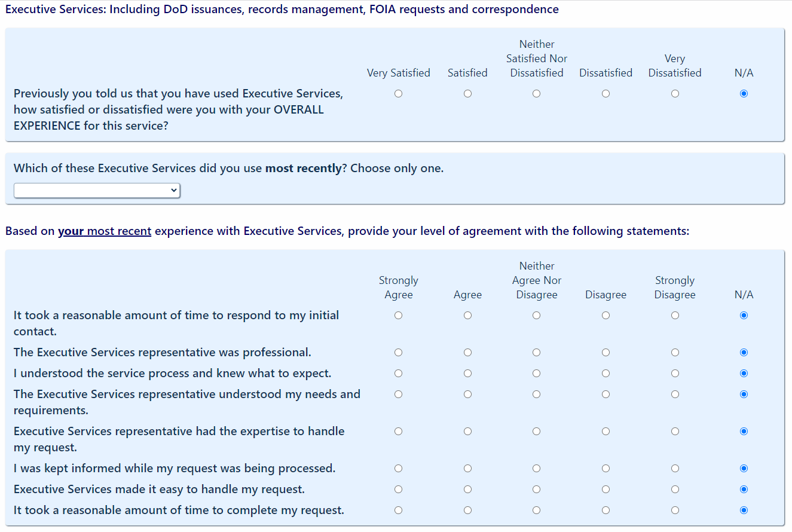Select Strongly Agree for made it easy
This screenshot has height=532, width=792.
click(x=399, y=490)
